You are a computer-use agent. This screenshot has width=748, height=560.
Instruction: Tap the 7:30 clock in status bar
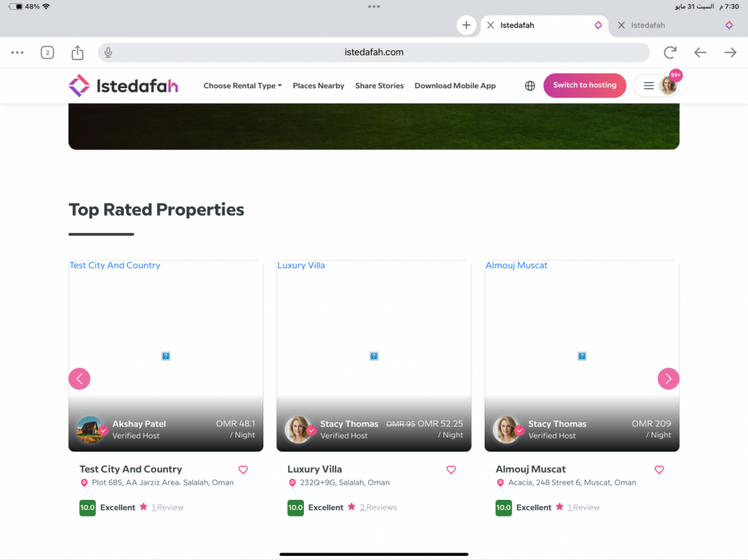tap(732, 7)
